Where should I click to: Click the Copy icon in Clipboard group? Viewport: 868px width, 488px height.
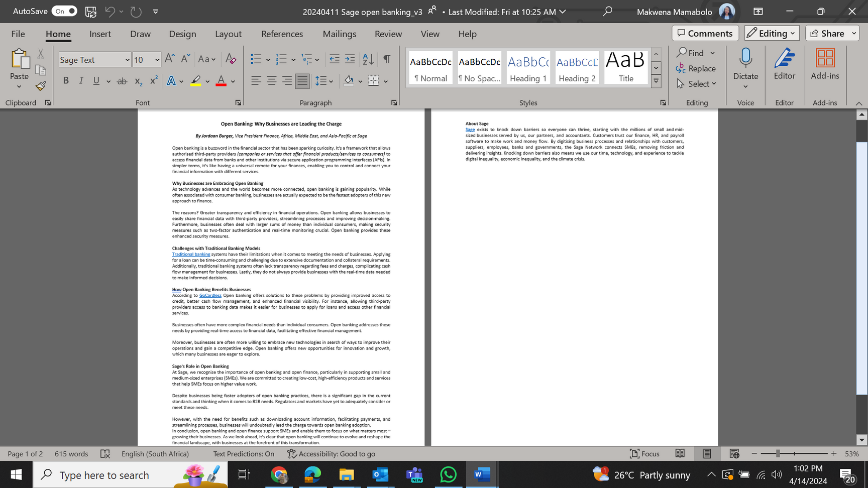point(41,70)
